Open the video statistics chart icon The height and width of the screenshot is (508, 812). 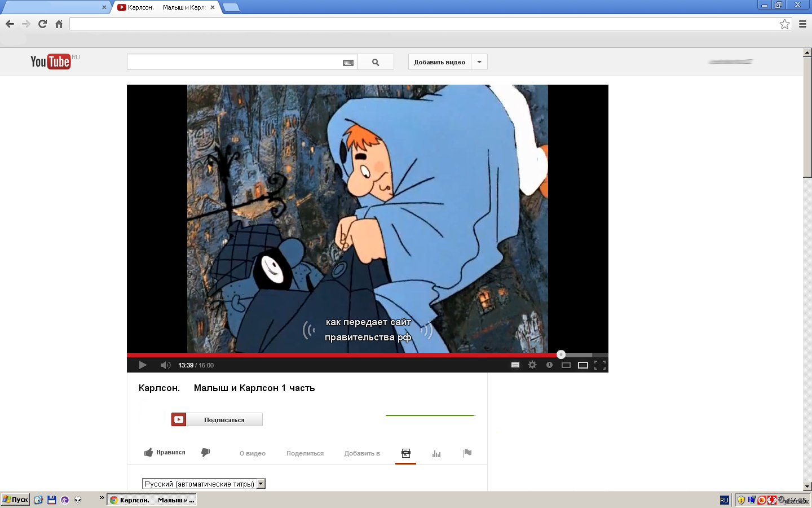click(x=436, y=453)
